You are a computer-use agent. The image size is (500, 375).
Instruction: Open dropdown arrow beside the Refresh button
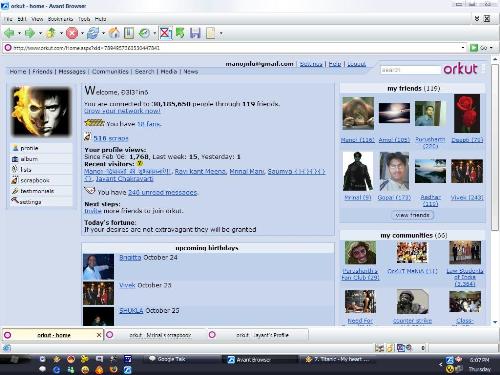point(103,33)
